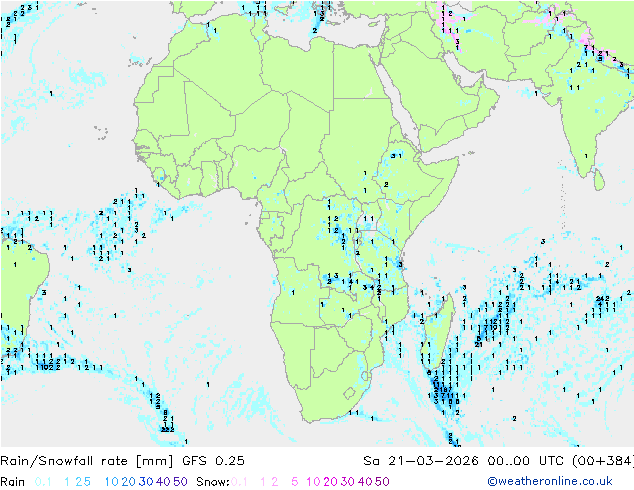Click the '00..00 UTC' time text

[x=528, y=461]
